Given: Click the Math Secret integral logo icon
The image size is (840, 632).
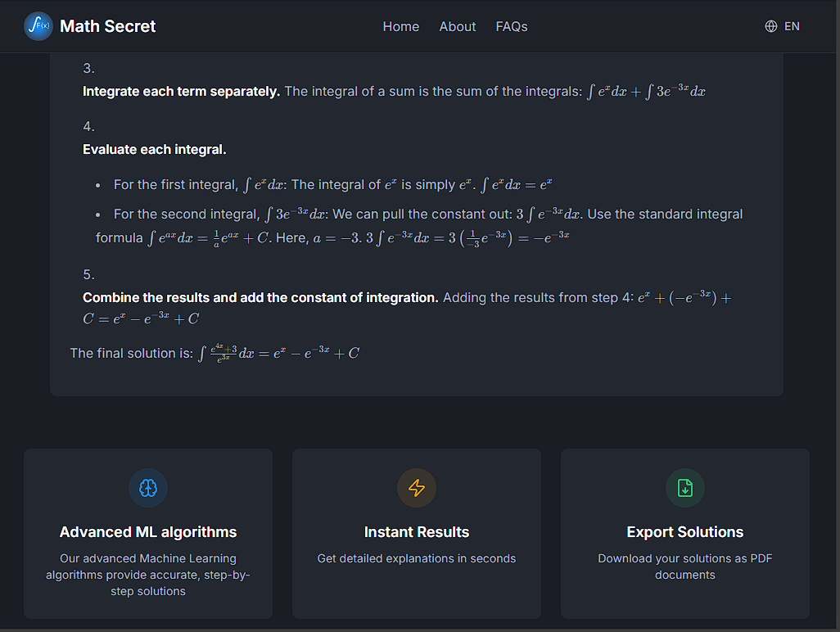Looking at the screenshot, I should 38,26.
